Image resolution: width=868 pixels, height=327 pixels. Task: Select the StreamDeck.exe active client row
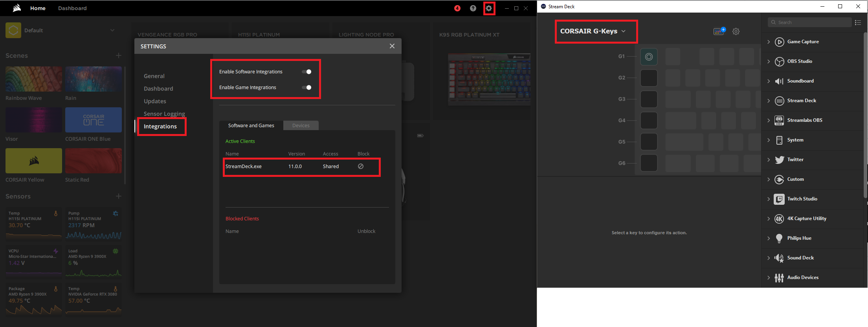pos(302,166)
